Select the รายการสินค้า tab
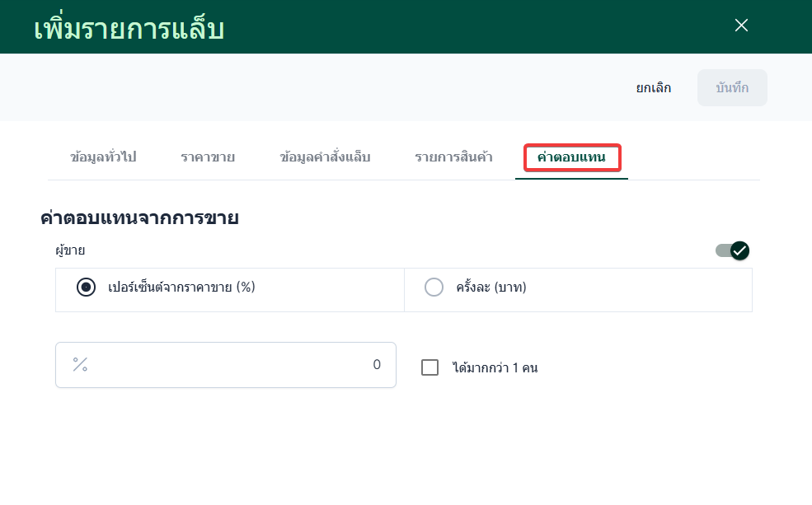This screenshot has width=812, height=505. point(453,157)
